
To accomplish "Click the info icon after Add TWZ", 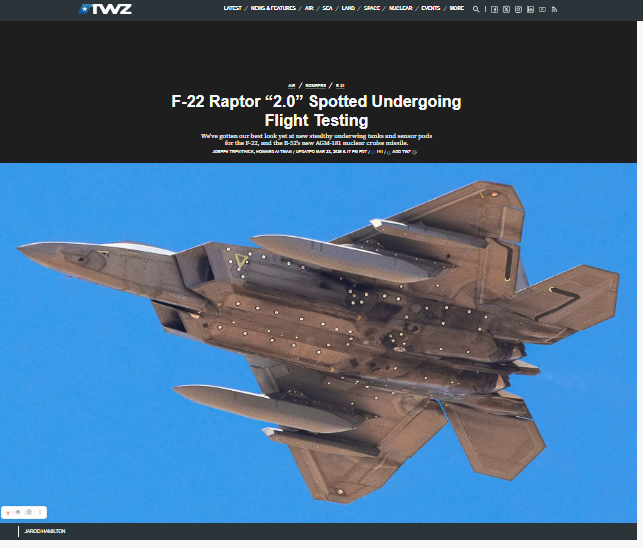I will pyautogui.click(x=414, y=153).
